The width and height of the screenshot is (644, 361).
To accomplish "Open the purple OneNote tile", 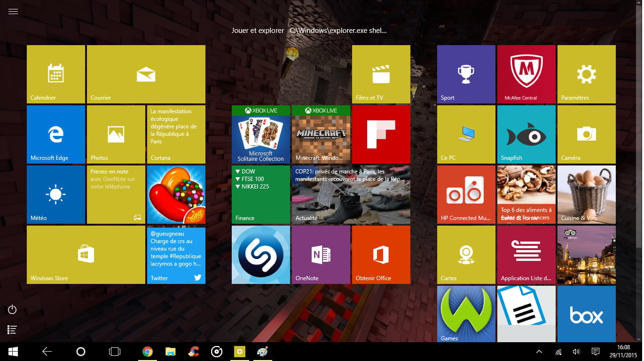I will (x=321, y=255).
